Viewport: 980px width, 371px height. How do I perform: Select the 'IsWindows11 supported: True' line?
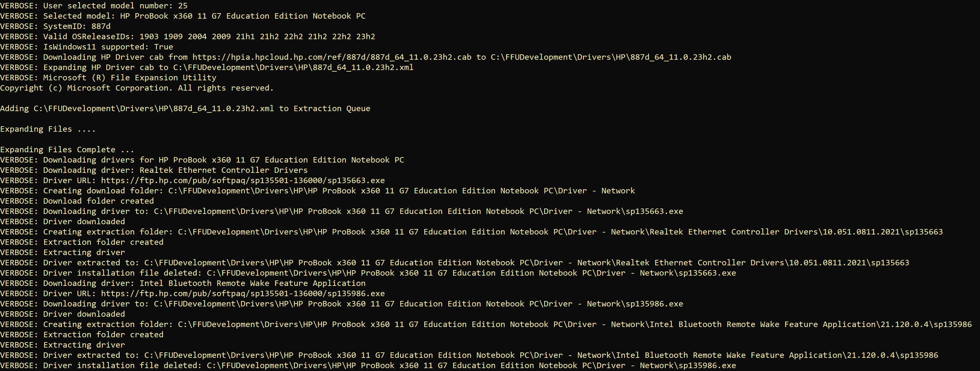point(87,47)
